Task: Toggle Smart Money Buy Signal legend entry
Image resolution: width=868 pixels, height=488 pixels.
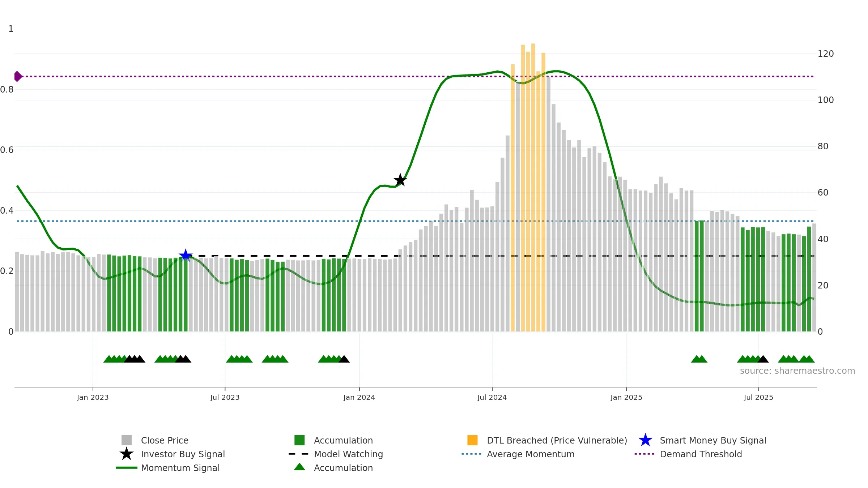Action: pyautogui.click(x=702, y=440)
